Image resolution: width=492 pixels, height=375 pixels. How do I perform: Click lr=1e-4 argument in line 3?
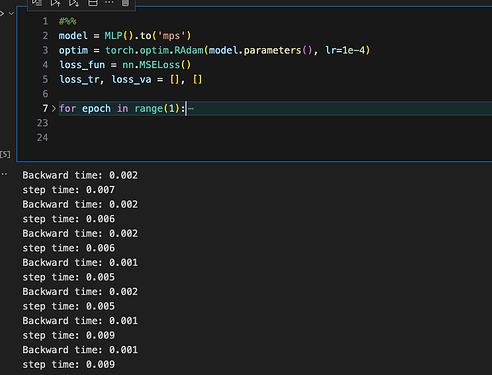[345, 50]
